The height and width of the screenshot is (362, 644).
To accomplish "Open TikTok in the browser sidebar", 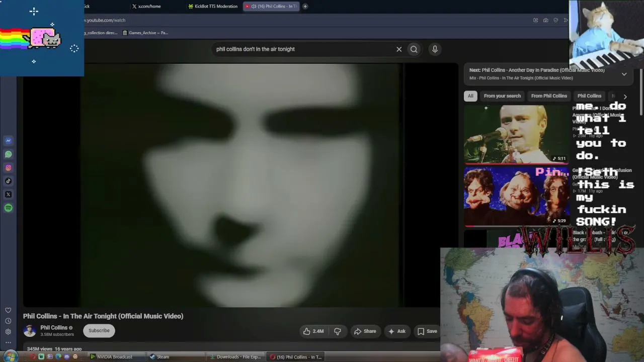I will (x=8, y=181).
